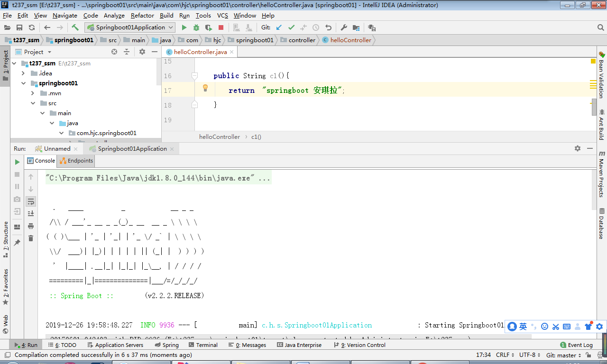This screenshot has width=607, height=364.
Task: Click the scroll to end console icon
Action: 31,214
